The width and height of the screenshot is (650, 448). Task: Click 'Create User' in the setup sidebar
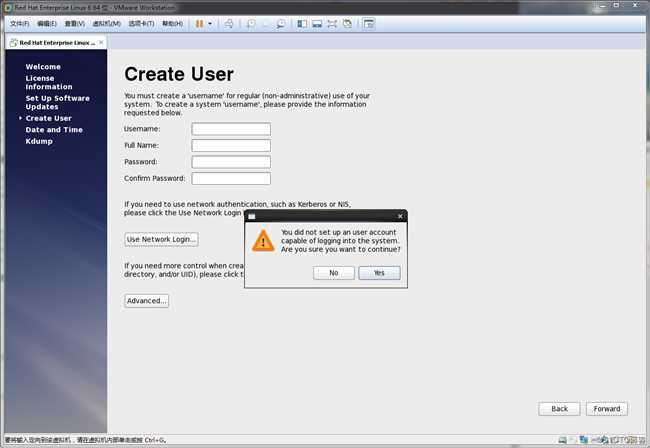tap(49, 118)
